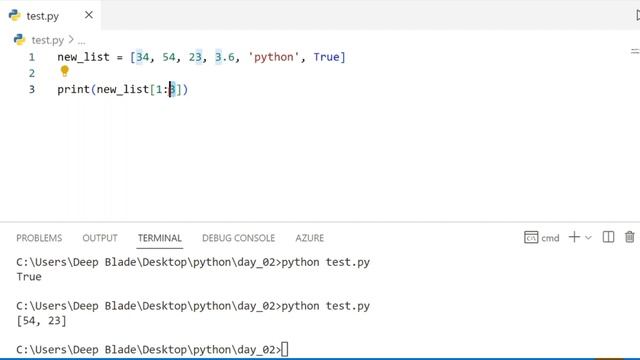Switch to the OUTPUT panel tab
The width and height of the screenshot is (640, 360).
click(100, 238)
